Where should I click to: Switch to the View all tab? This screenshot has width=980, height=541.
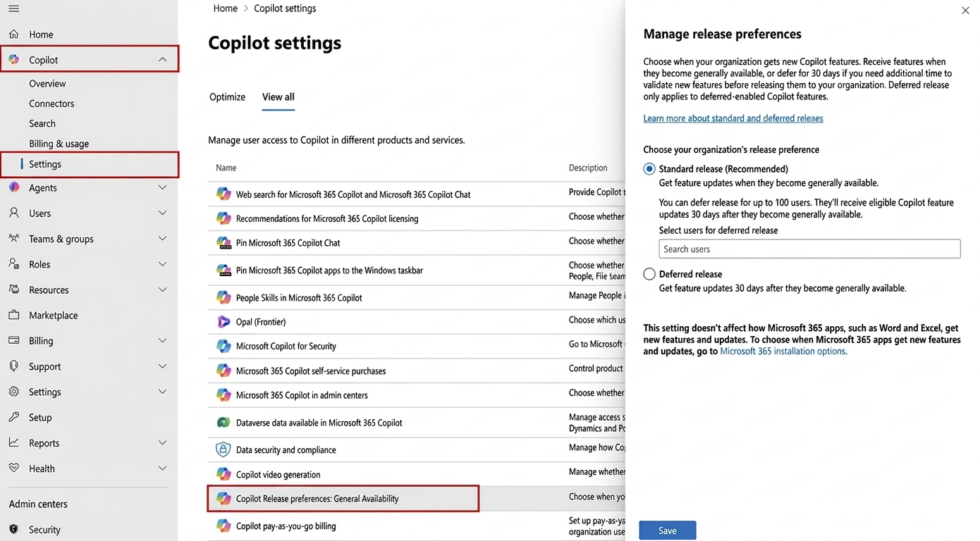pyautogui.click(x=278, y=97)
